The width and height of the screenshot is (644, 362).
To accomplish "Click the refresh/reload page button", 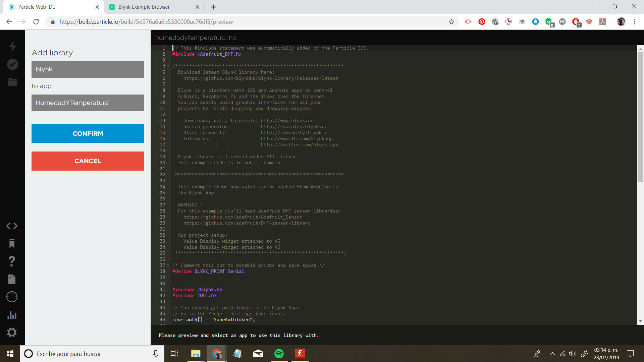I will [37, 22].
